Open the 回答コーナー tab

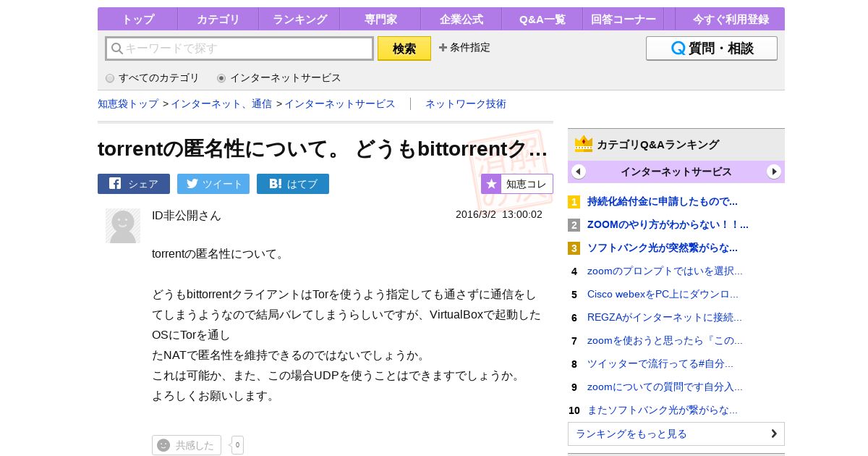[x=624, y=20]
